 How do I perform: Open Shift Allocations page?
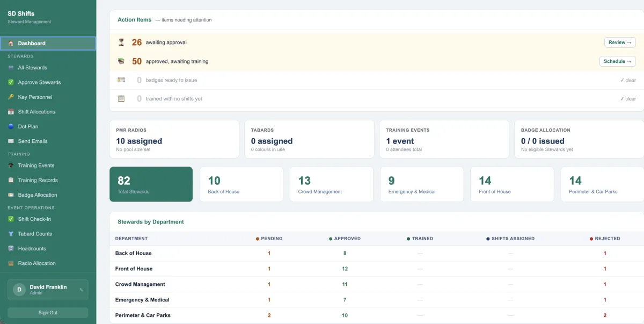coord(48,112)
